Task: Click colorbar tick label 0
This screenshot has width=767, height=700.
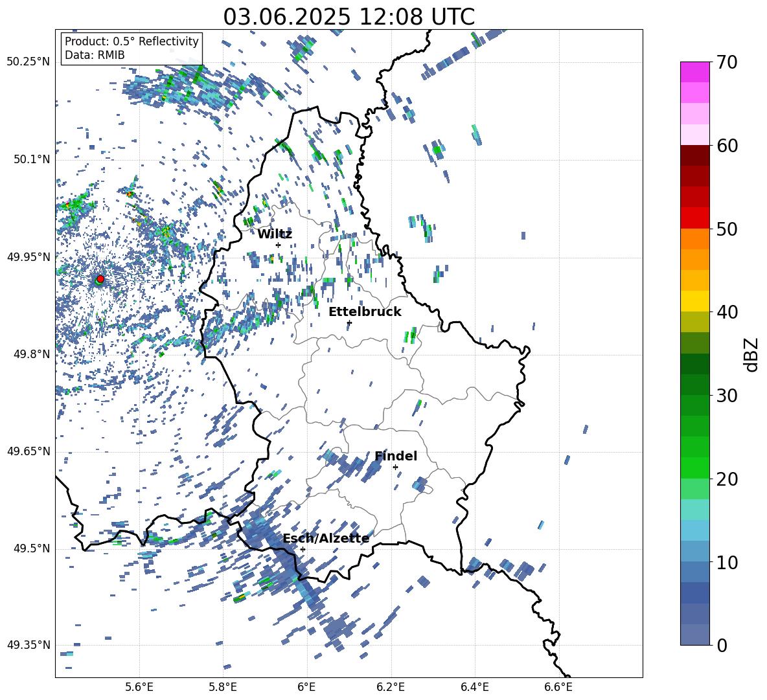Action: tap(722, 646)
